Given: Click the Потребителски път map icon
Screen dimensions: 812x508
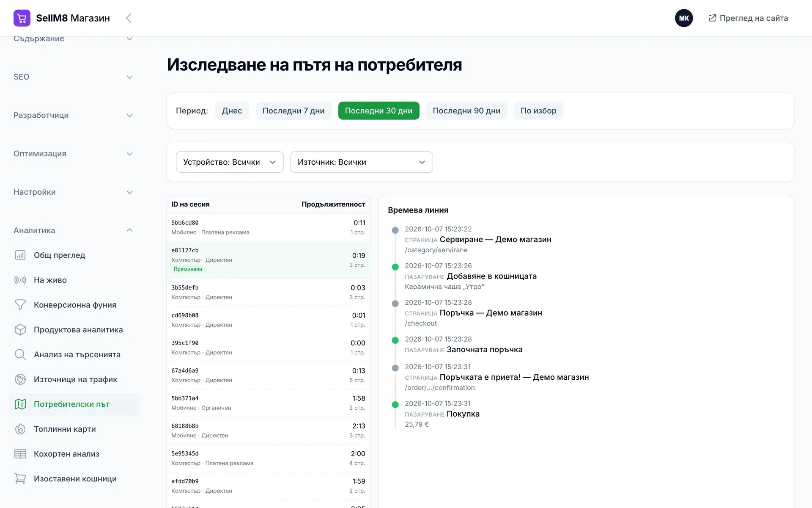Looking at the screenshot, I should pos(20,404).
